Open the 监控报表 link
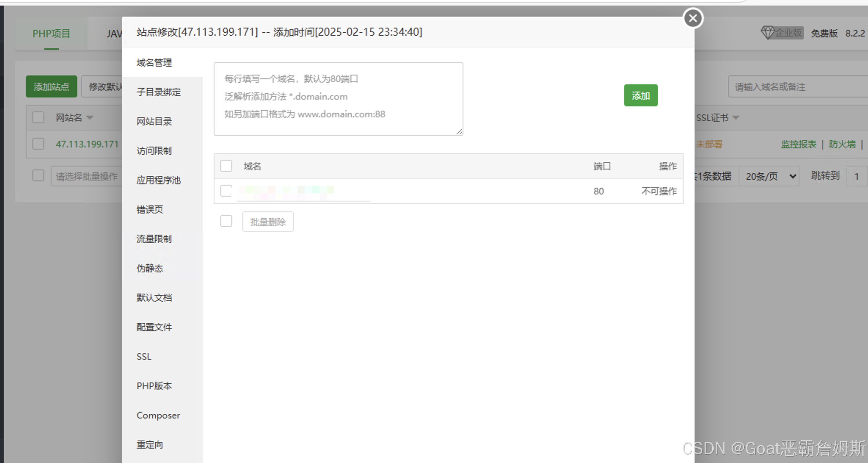The height and width of the screenshot is (463, 868). click(799, 144)
